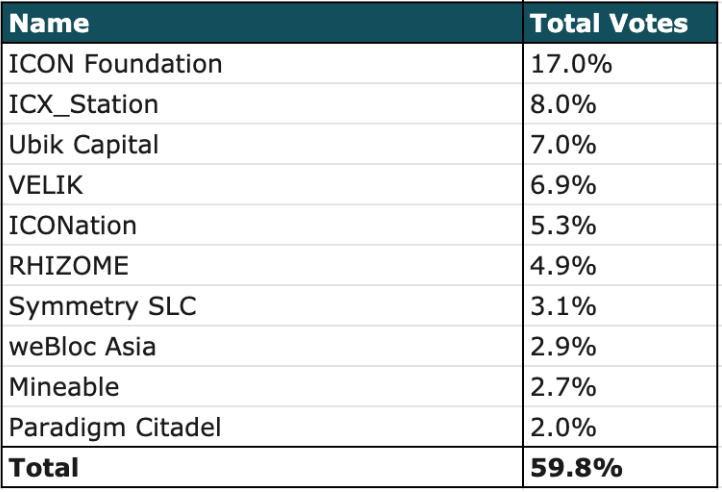Click the RHIZOME name cell

[262, 266]
